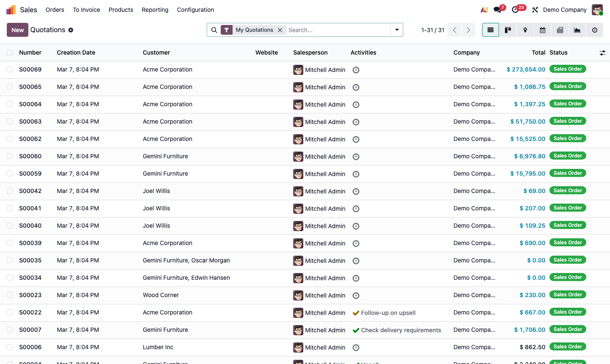Viewport: 610px width, 364px height.
Task: Create a new quotation with the New button
Action: click(x=17, y=30)
